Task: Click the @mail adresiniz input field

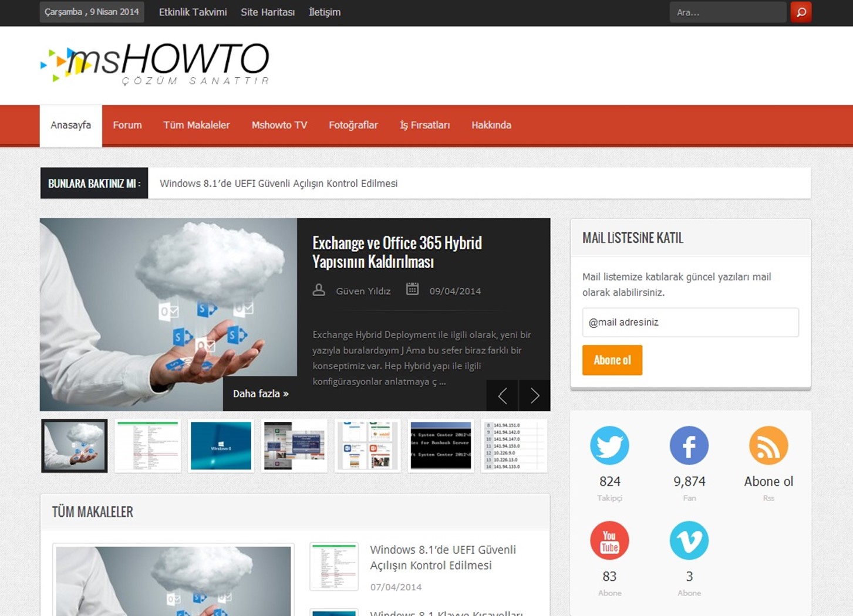Action: click(x=690, y=322)
